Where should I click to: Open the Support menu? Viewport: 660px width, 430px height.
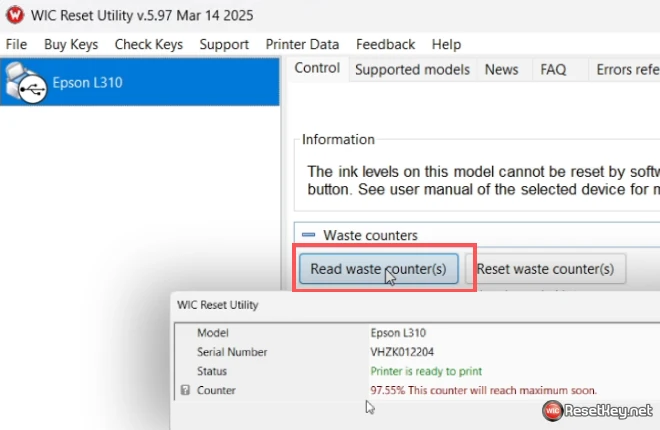click(x=224, y=44)
